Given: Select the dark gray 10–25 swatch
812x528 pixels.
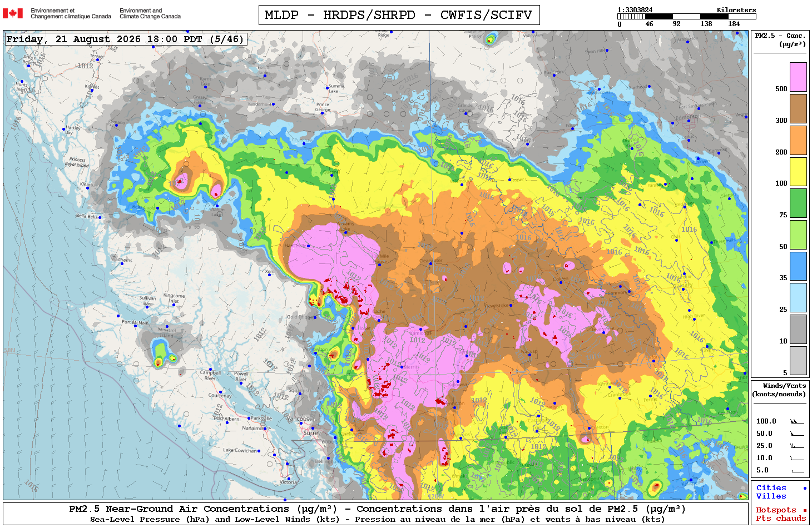Looking at the screenshot, I should (x=798, y=329).
